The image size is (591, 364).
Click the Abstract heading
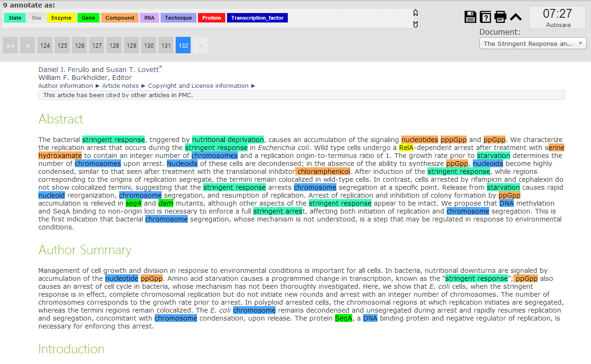click(61, 119)
